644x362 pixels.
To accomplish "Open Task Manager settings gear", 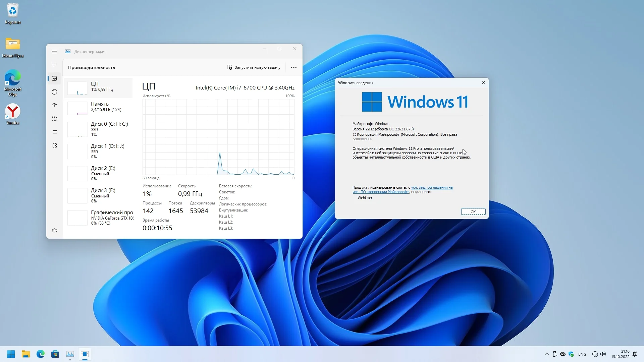I will (54, 231).
